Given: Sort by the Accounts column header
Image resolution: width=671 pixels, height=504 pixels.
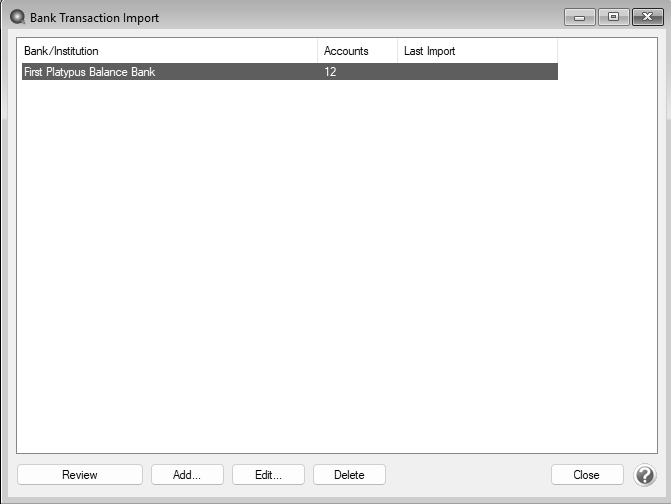Looking at the screenshot, I should [357, 51].
